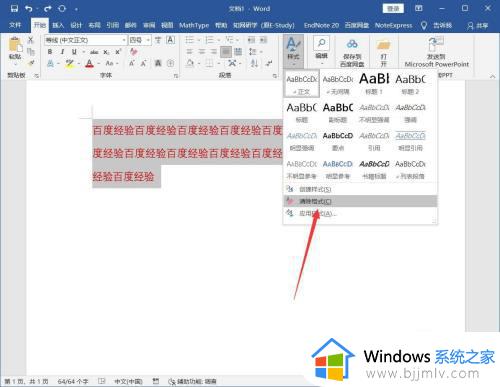Decrease paragraph indent
Viewport: 500px width, 387px height.
pos(251,40)
